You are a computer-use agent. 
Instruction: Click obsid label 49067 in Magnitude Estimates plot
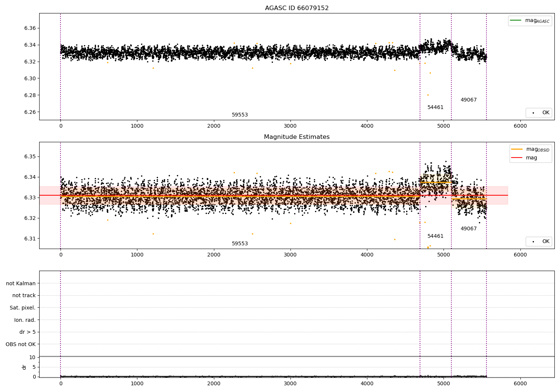pyautogui.click(x=469, y=229)
